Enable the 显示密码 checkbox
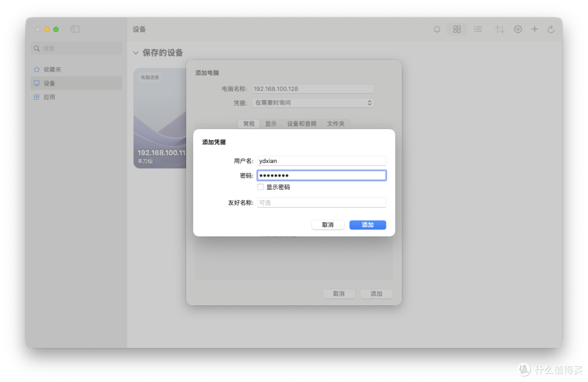Image resolution: width=588 pixels, height=382 pixels. pyautogui.click(x=261, y=187)
